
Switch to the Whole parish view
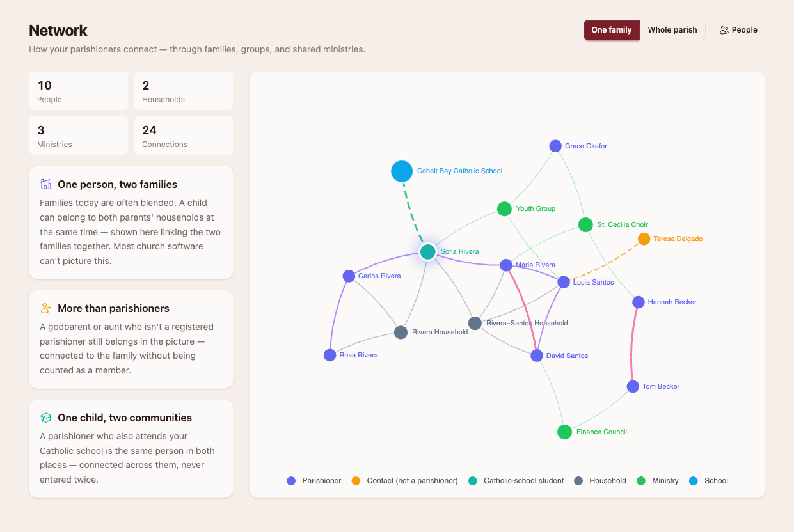[672, 30]
